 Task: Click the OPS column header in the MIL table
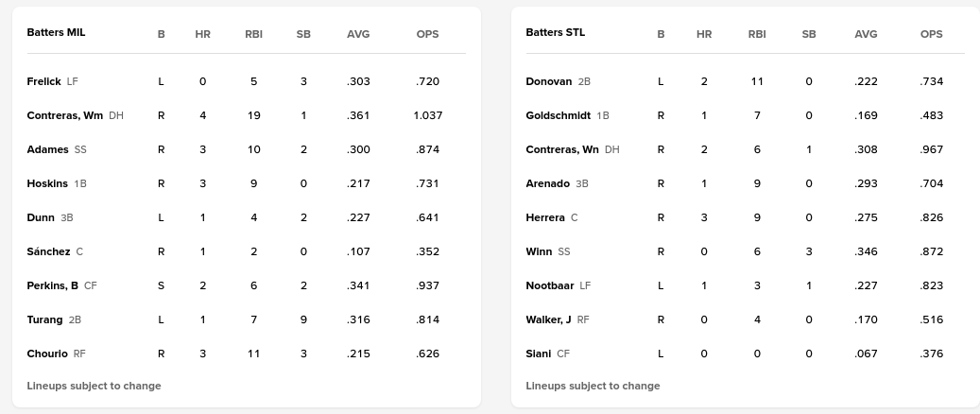(x=427, y=34)
